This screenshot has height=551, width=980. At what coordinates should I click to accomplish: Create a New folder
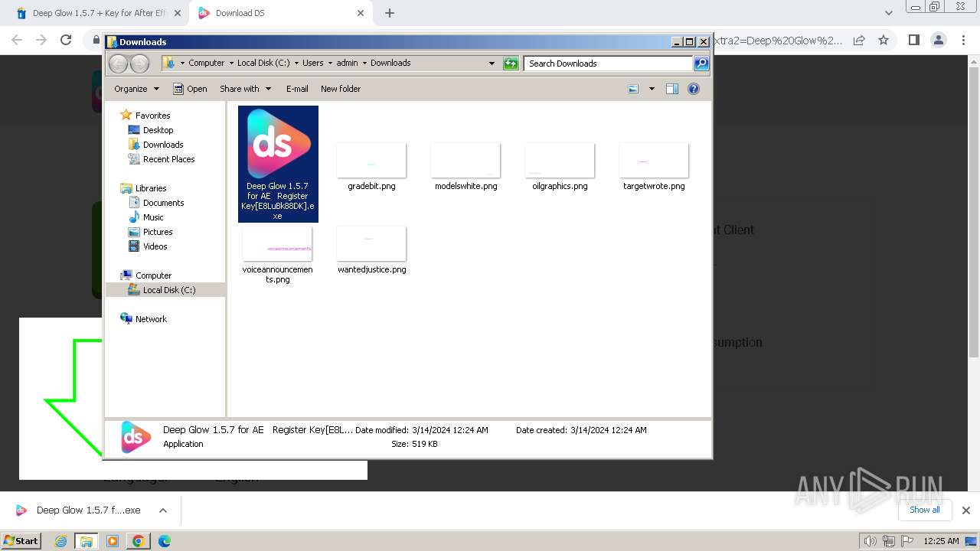(341, 89)
